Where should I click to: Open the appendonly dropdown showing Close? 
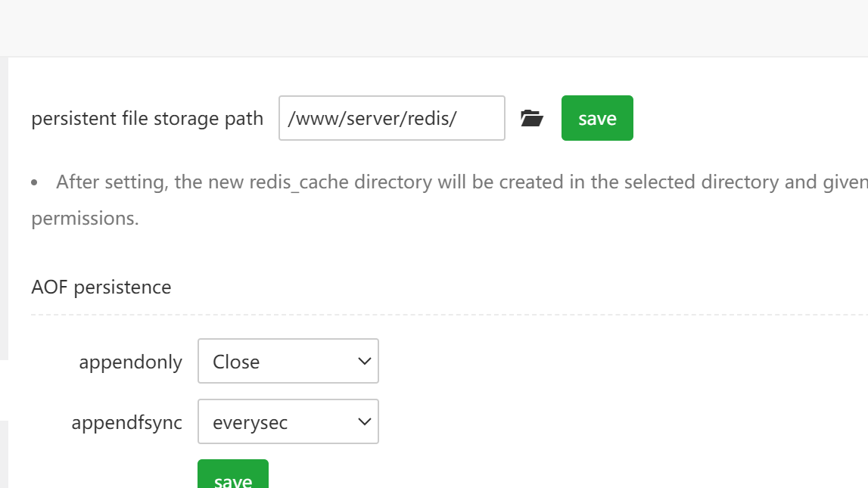[288, 362]
